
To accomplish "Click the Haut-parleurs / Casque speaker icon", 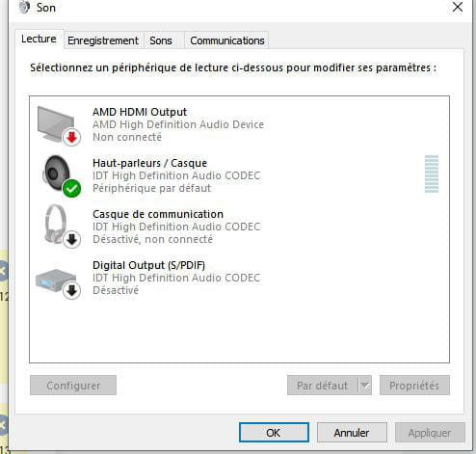I will pos(57,174).
